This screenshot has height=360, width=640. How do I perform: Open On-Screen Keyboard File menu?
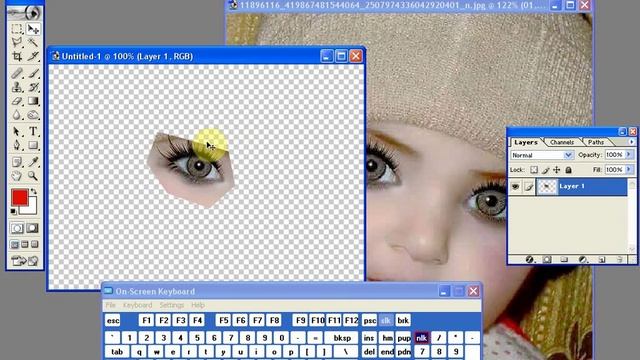[x=111, y=305]
